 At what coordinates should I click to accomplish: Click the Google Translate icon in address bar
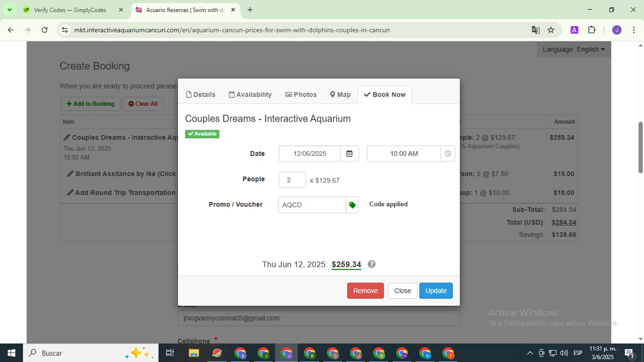(x=535, y=30)
